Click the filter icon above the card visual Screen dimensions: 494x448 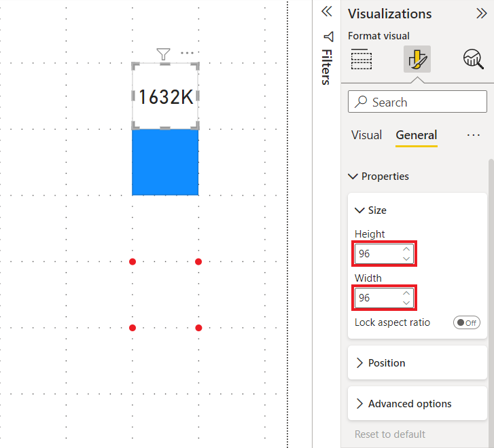click(x=162, y=54)
